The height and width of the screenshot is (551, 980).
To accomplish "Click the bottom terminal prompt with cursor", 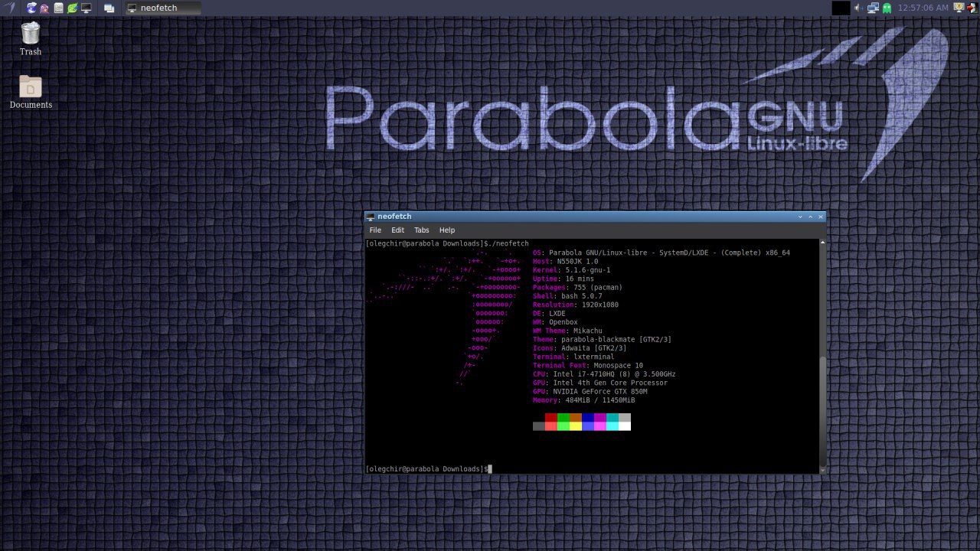I will 429,468.
